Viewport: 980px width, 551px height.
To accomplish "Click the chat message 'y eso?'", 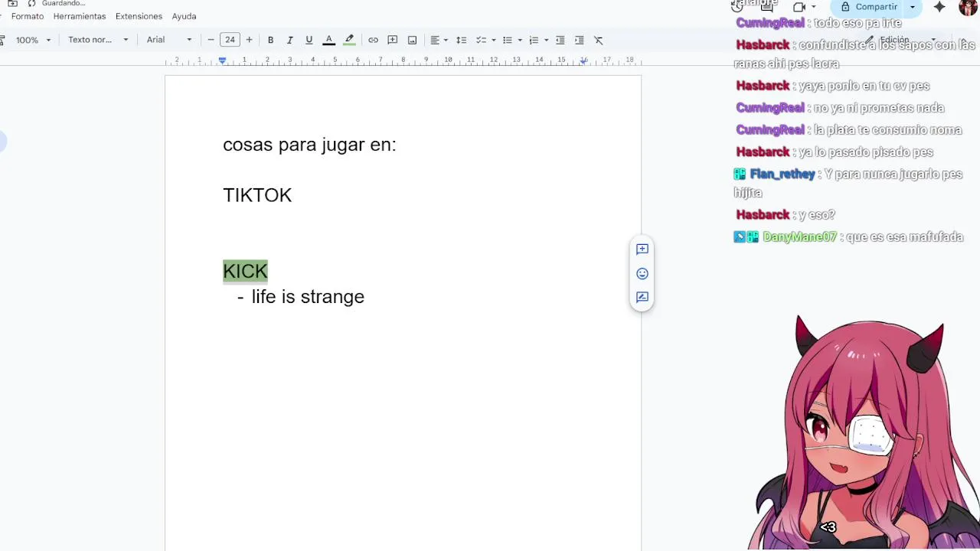I will (817, 215).
